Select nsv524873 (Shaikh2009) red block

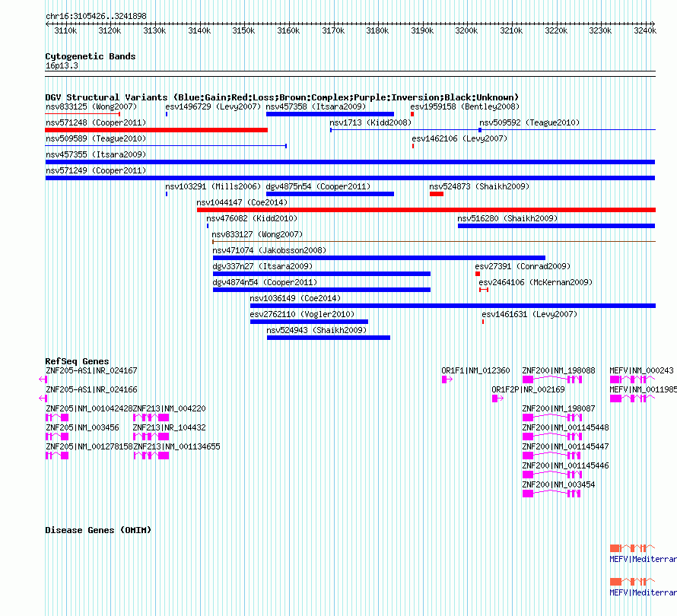(x=437, y=194)
